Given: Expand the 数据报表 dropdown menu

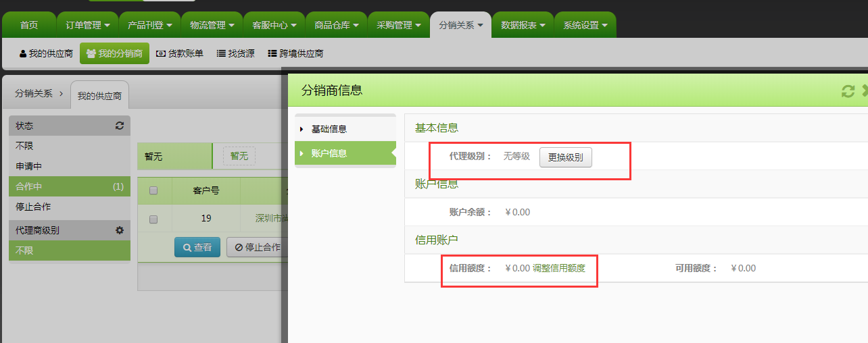Looking at the screenshot, I should point(523,25).
